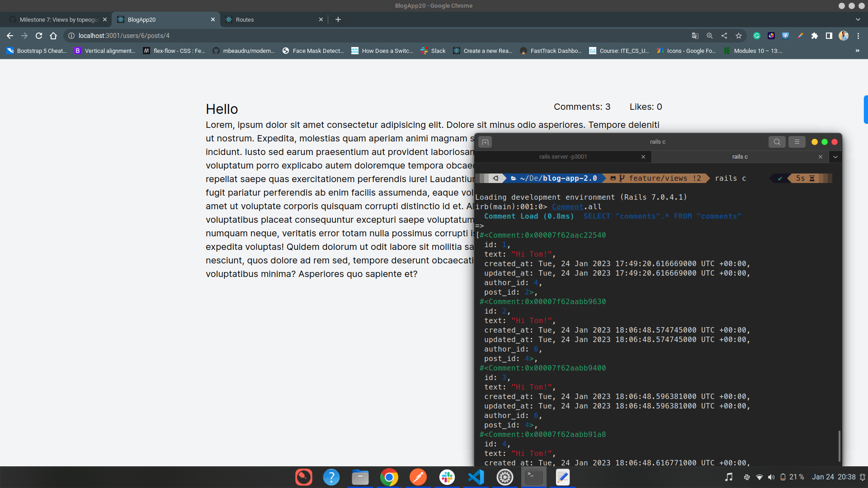Click the Grammarly extension icon
The image size is (868, 488).
[x=757, y=36]
